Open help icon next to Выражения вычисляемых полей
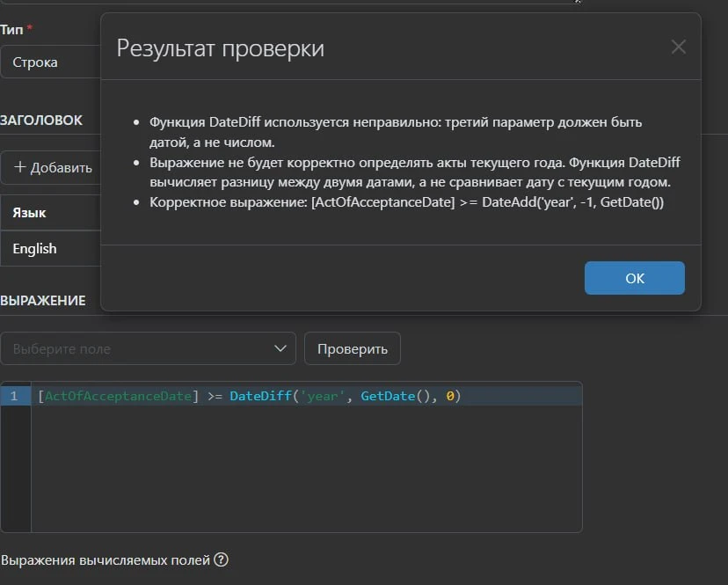 pos(221,559)
